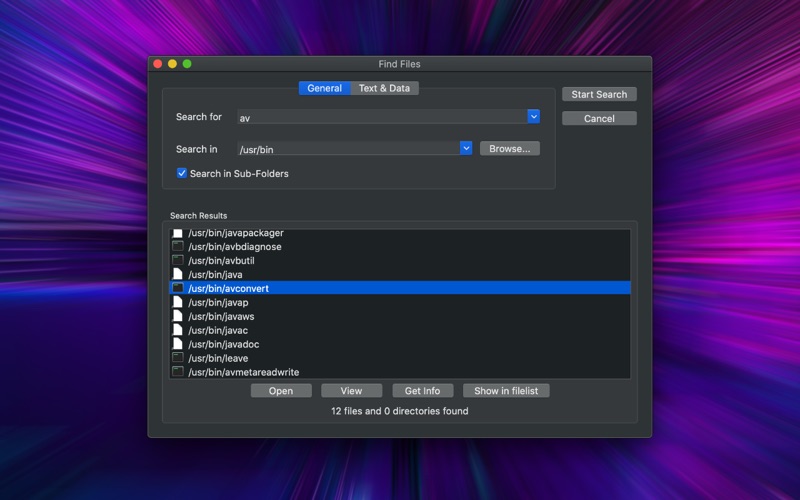
Task: Click Browse... to choose a folder
Action: [x=510, y=148]
